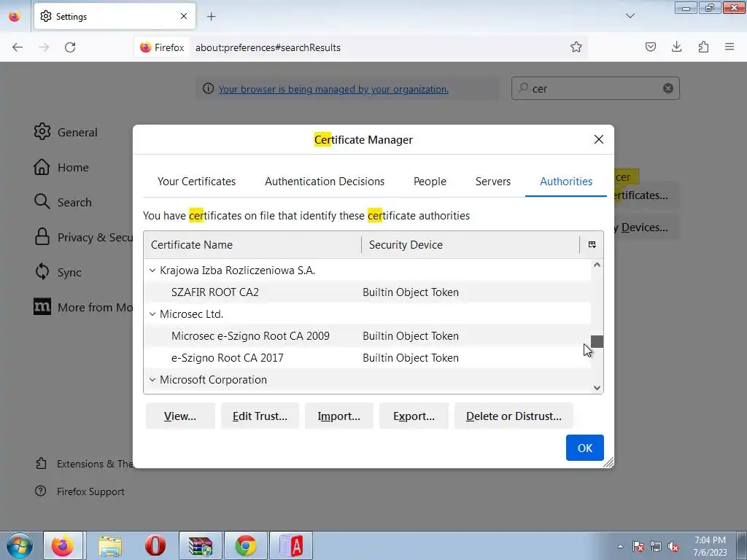Click the network tray icon
Viewport: 747px width, 560px height.
point(656,546)
